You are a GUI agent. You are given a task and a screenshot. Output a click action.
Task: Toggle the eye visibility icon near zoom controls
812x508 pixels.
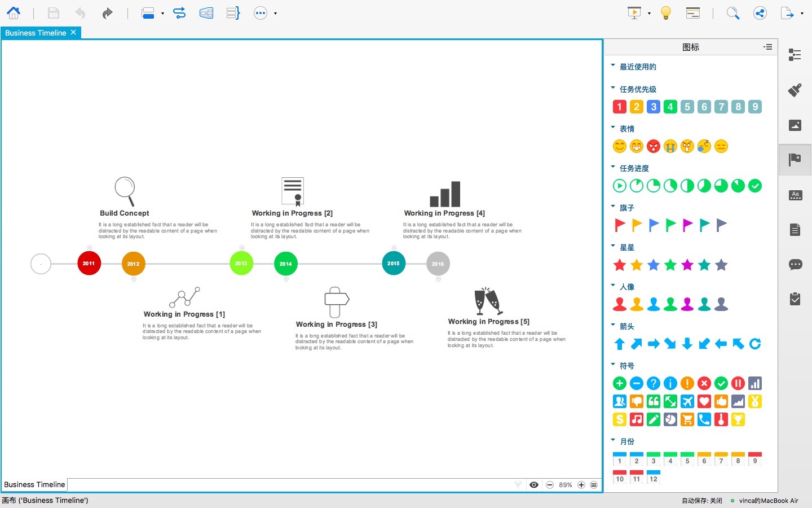click(533, 485)
